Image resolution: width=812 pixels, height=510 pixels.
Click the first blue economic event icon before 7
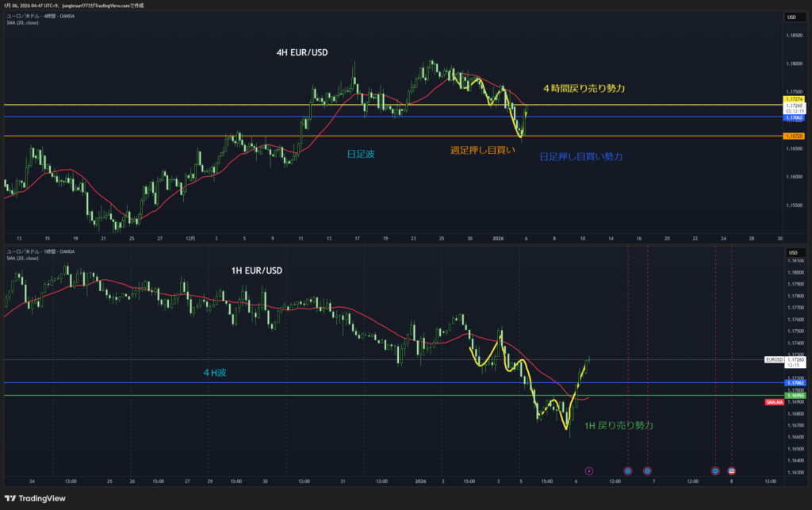tap(628, 470)
